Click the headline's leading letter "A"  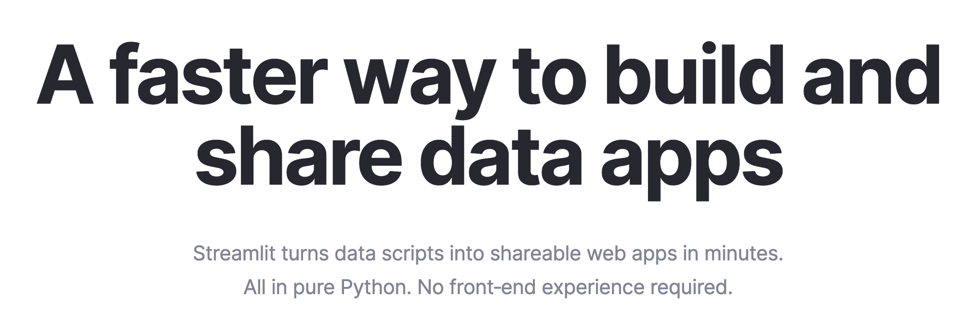65,74
